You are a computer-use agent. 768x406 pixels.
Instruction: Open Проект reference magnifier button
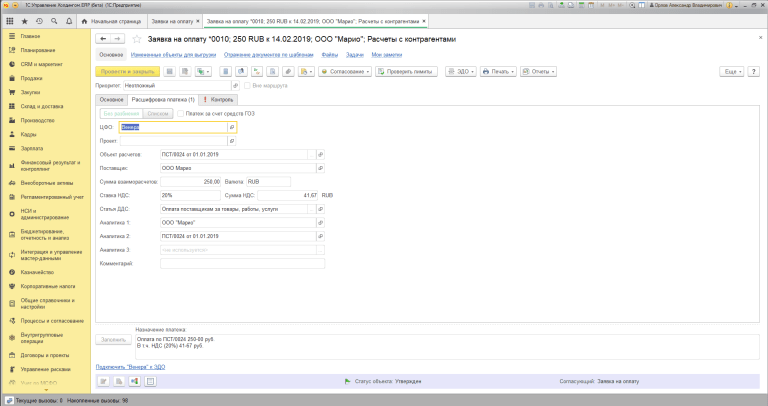click(232, 141)
